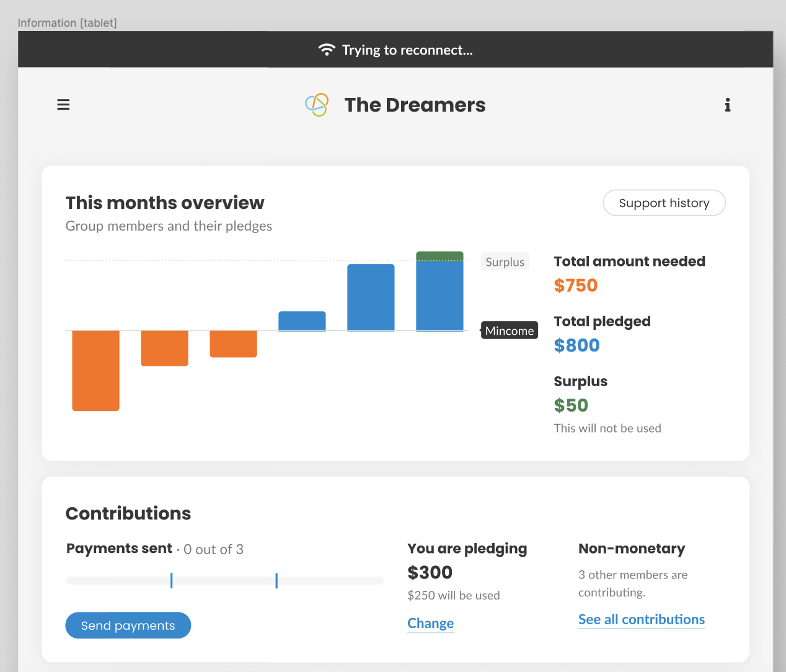Select the tallest orange bar

pyautogui.click(x=95, y=371)
